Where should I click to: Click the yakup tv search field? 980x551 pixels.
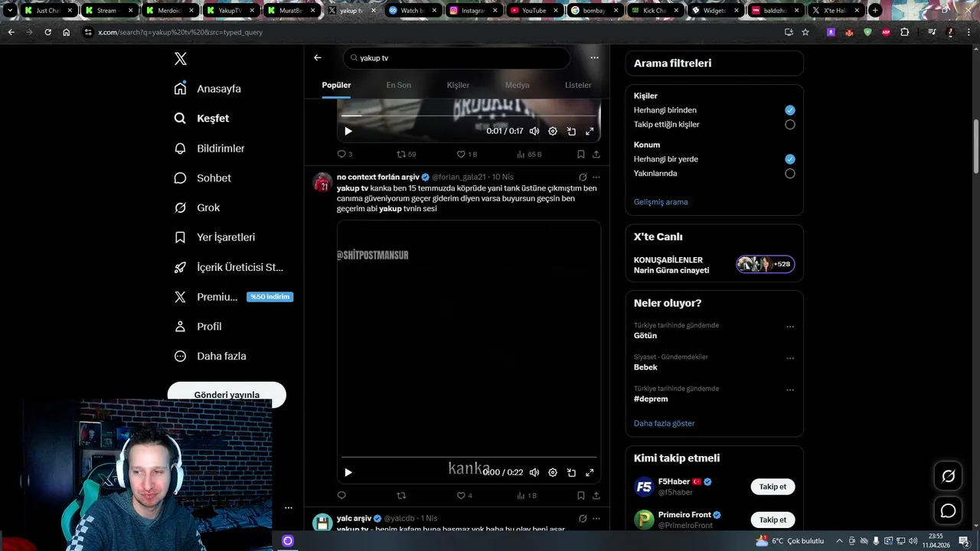(x=456, y=58)
